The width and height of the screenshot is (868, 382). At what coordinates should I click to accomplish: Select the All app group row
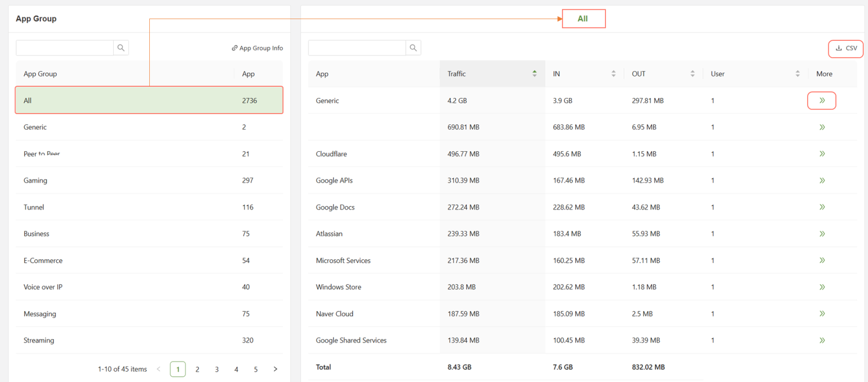tap(149, 101)
